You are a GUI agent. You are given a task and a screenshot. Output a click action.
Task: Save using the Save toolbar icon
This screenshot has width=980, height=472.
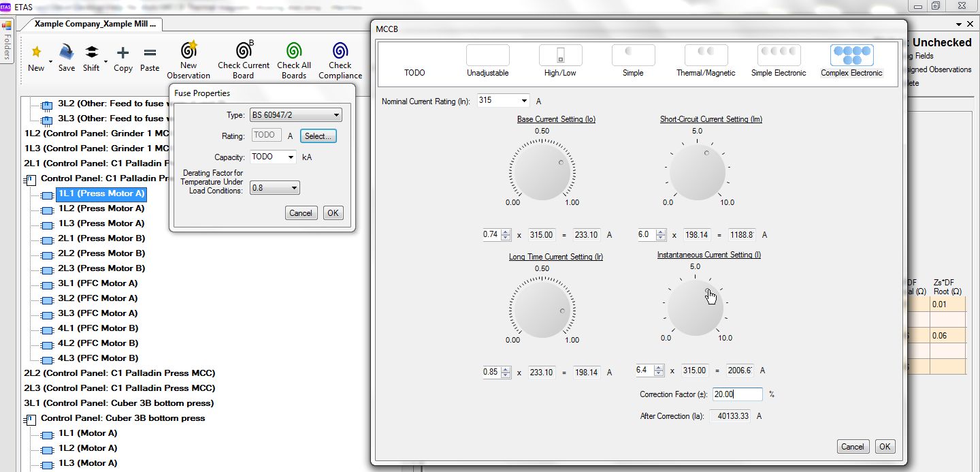66,52
